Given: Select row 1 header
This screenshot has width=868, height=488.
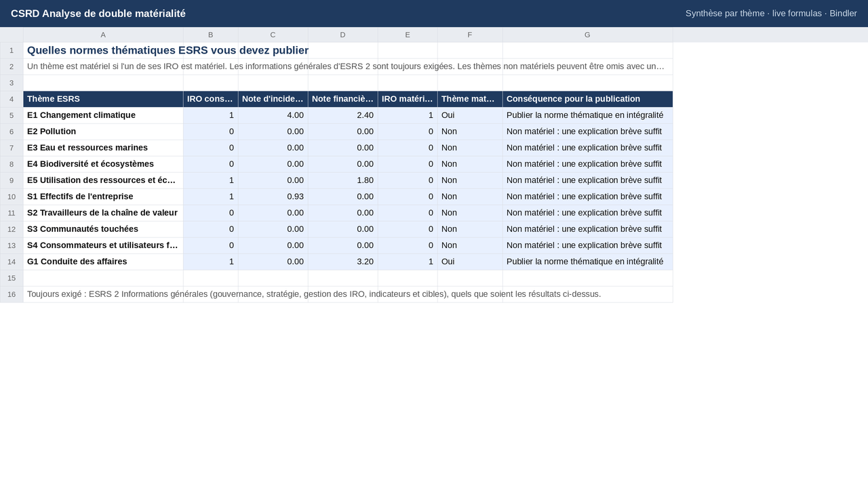Looking at the screenshot, I should click(12, 50).
